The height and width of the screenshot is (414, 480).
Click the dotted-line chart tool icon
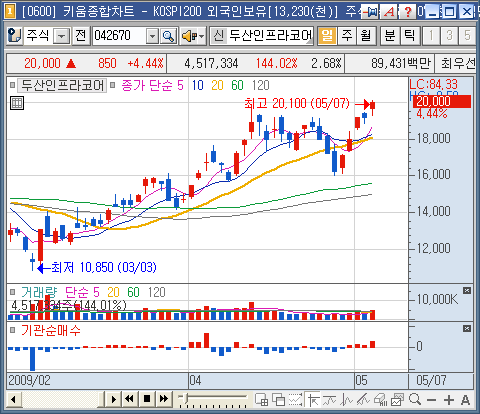tap(295, 399)
